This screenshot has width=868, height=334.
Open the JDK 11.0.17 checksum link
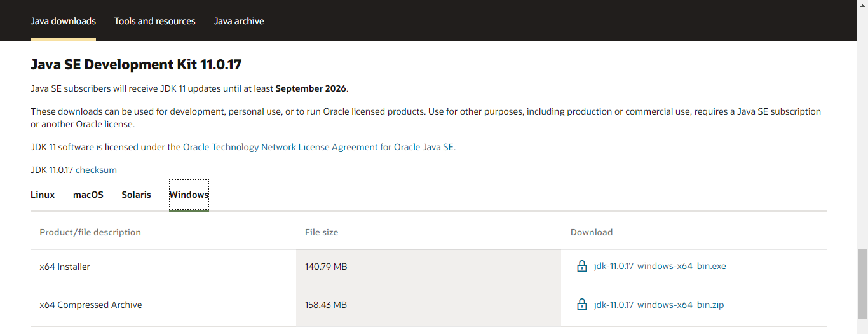coord(96,170)
